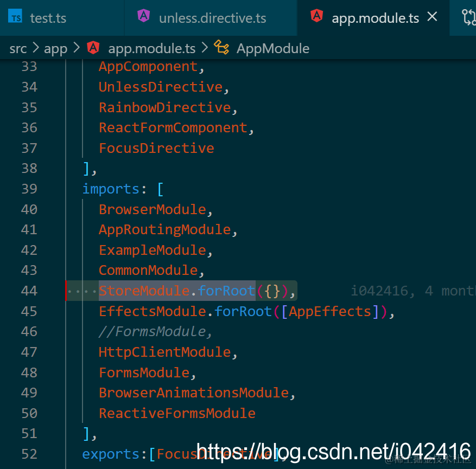Click the FocusDirective entry on line 37
476x469 pixels.
coord(156,148)
